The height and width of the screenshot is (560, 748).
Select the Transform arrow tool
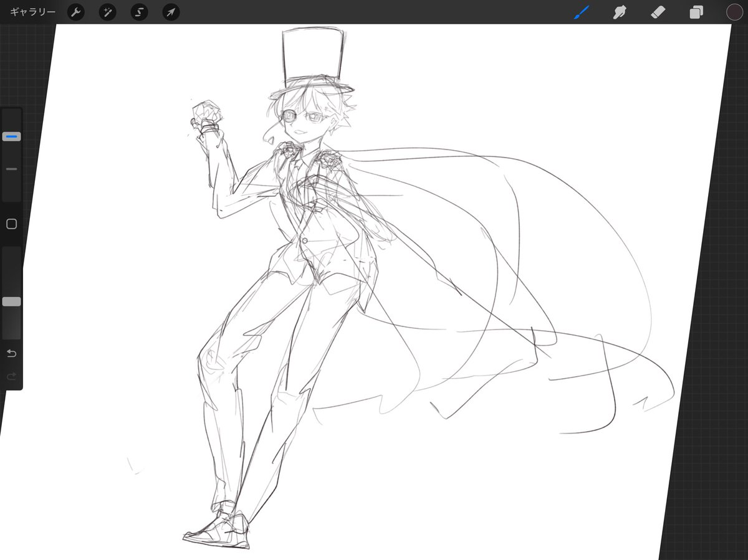click(x=171, y=12)
